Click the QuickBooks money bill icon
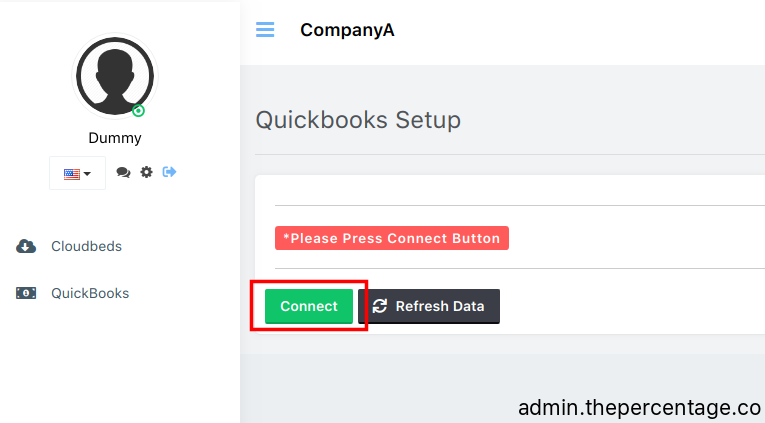Viewport: 765px width, 423px height. click(x=26, y=293)
